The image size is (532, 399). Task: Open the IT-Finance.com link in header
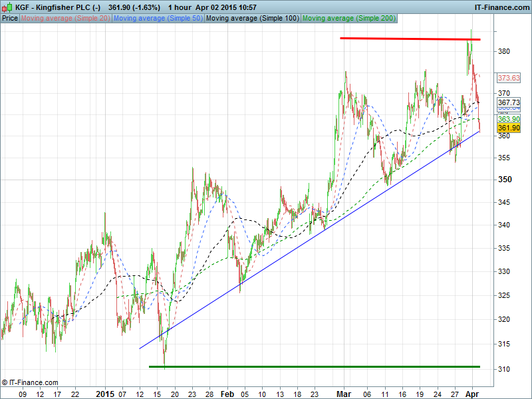501,7
